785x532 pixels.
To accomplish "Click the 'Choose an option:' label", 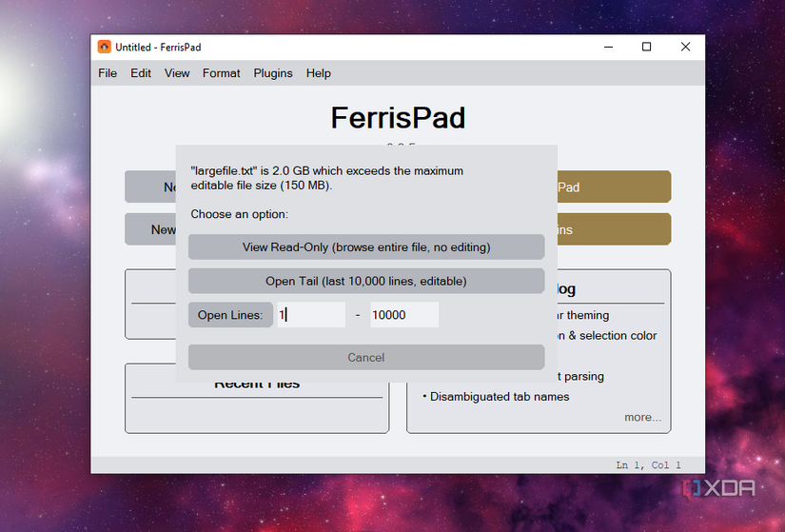I will point(239,214).
